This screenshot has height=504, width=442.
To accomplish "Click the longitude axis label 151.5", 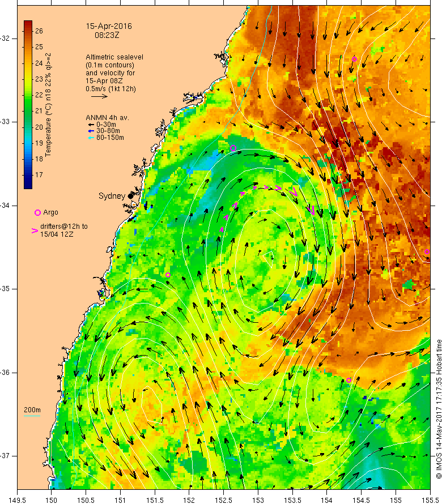I will [x=155, y=500].
